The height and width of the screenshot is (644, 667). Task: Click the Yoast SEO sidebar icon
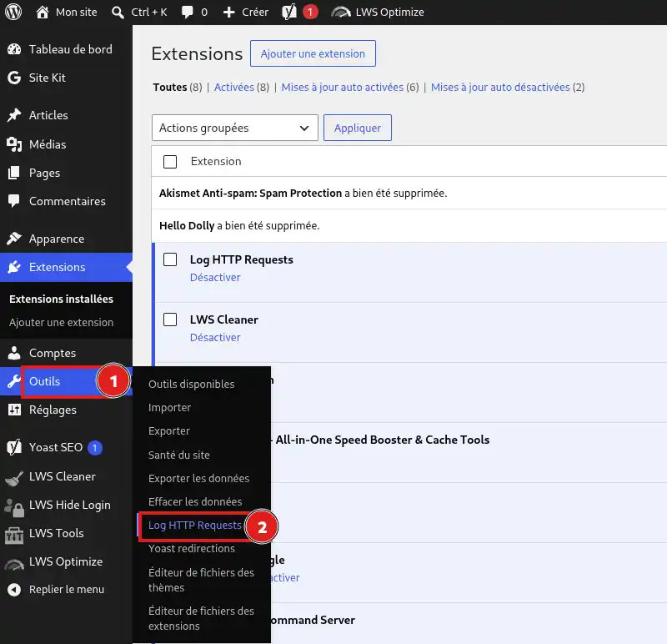tap(14, 447)
